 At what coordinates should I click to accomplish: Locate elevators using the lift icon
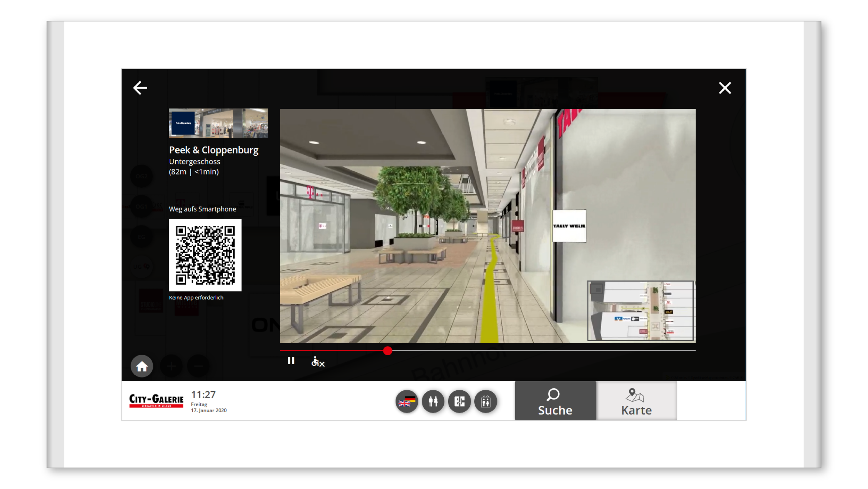(486, 401)
